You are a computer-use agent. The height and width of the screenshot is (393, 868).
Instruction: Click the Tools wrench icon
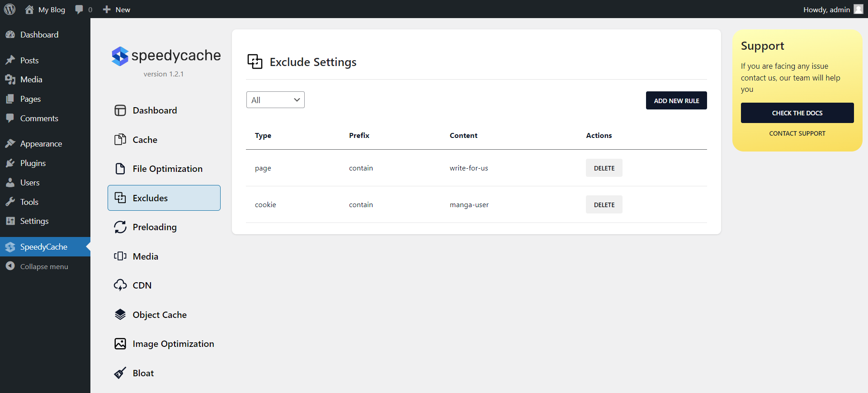tap(10, 202)
